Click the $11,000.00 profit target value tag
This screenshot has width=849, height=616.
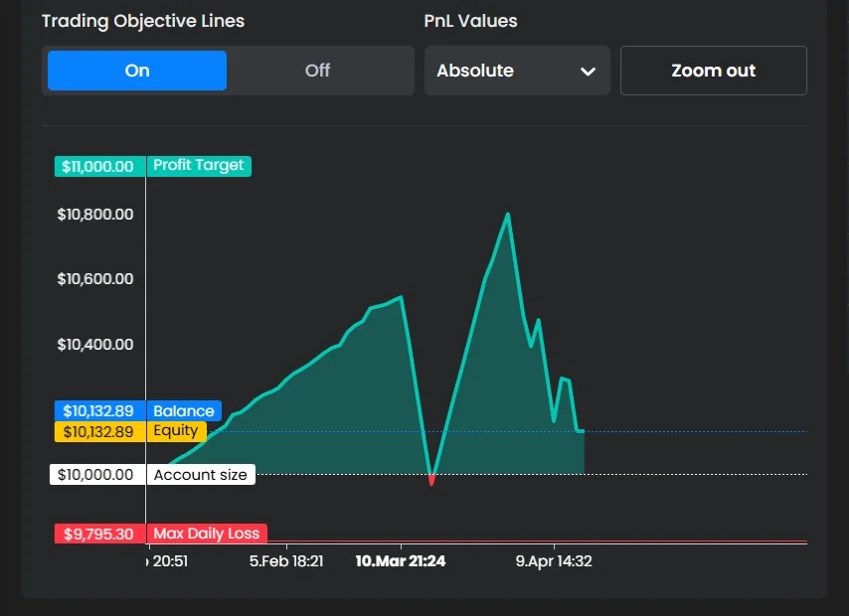pyautogui.click(x=98, y=166)
